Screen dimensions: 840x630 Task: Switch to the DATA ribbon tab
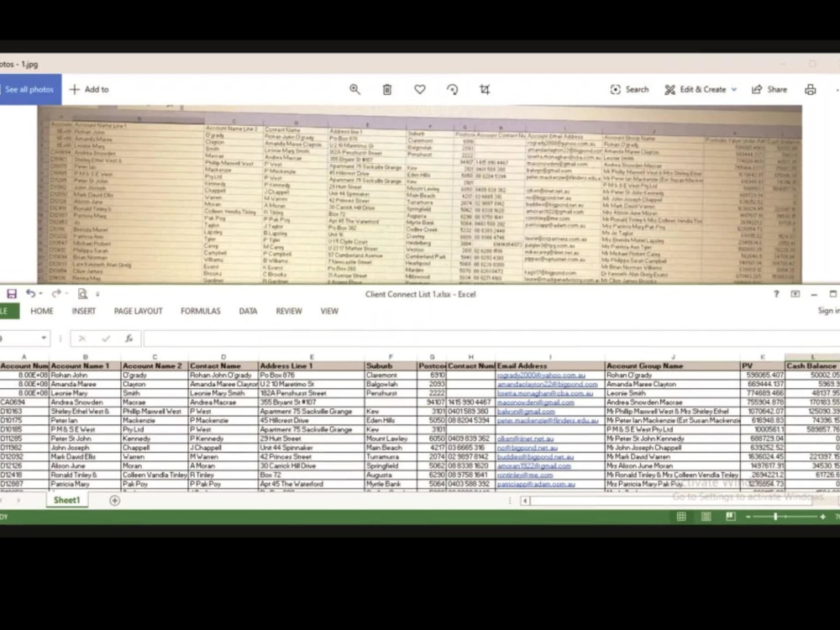coord(248,311)
